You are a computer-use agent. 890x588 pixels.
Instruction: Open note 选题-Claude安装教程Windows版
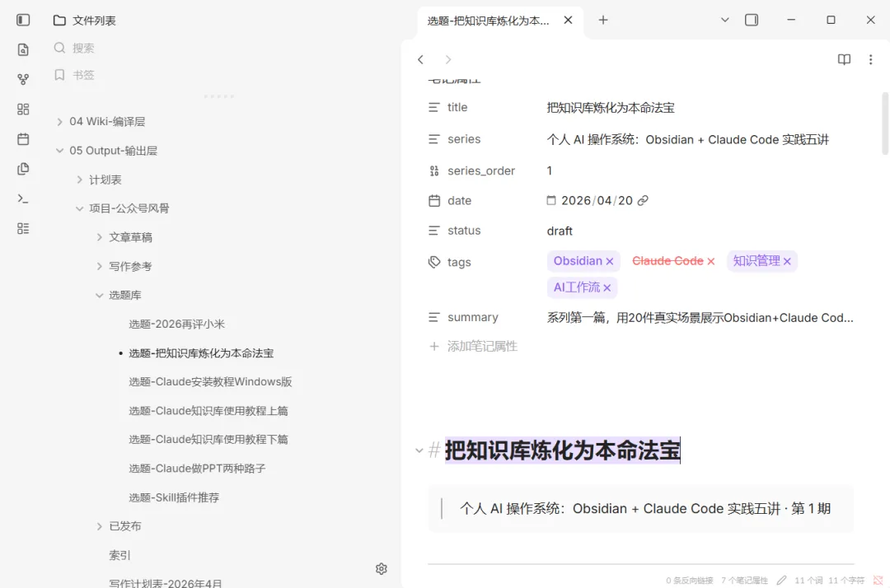[x=210, y=382]
